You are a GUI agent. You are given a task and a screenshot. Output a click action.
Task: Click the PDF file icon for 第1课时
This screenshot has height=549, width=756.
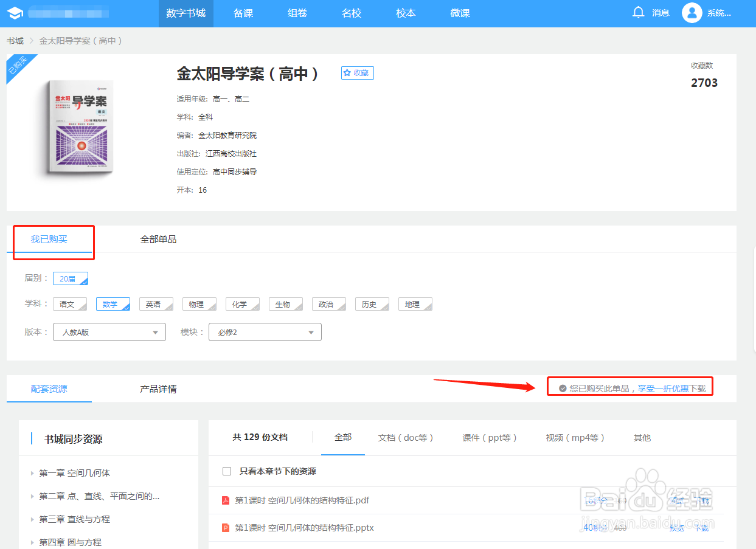point(226,501)
